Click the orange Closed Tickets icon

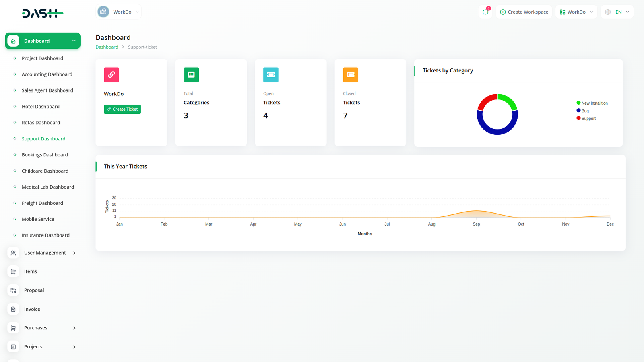pos(351,75)
